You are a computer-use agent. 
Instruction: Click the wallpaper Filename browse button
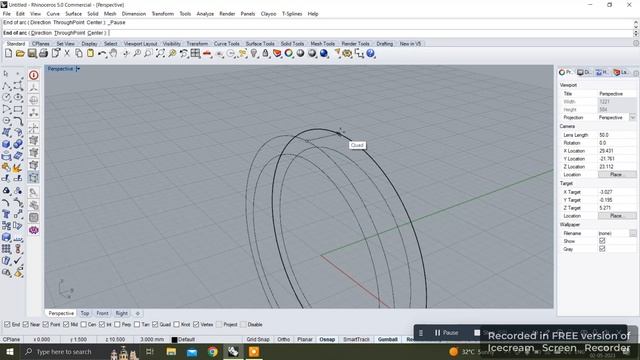(x=633, y=233)
